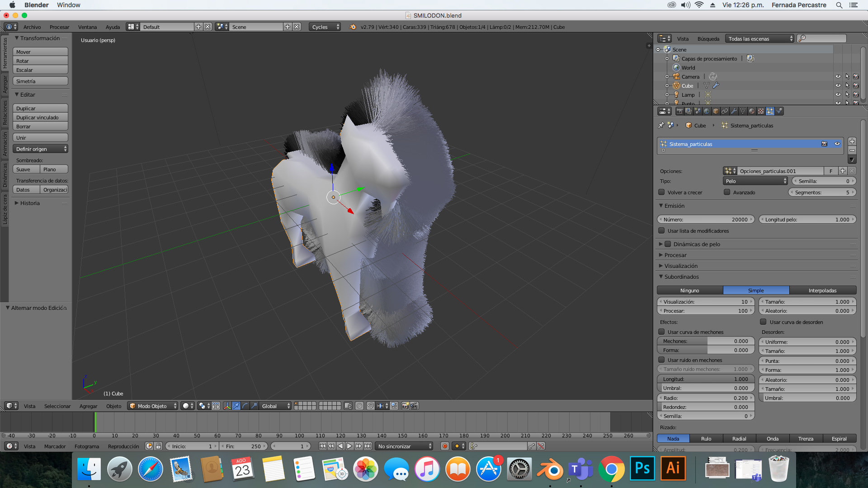Toggle viewport visibility eye of Sistema_particulas
This screenshot has height=488, width=868.
point(837,144)
